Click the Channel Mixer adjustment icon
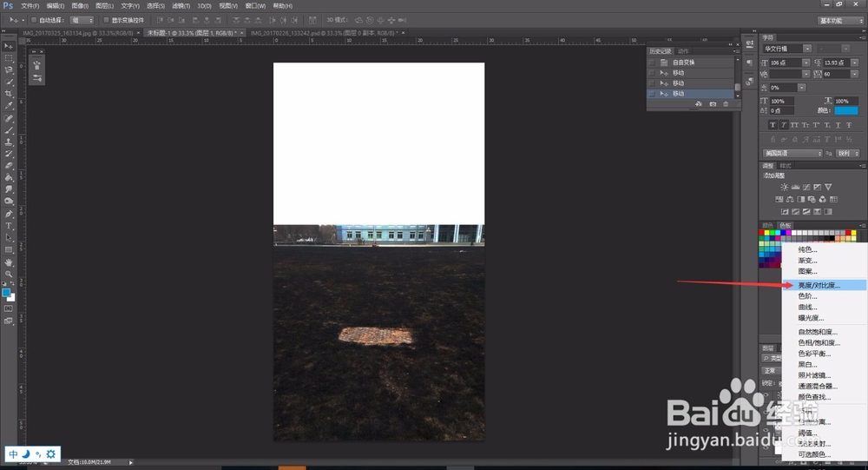This screenshot has width=868, height=470. click(x=823, y=200)
